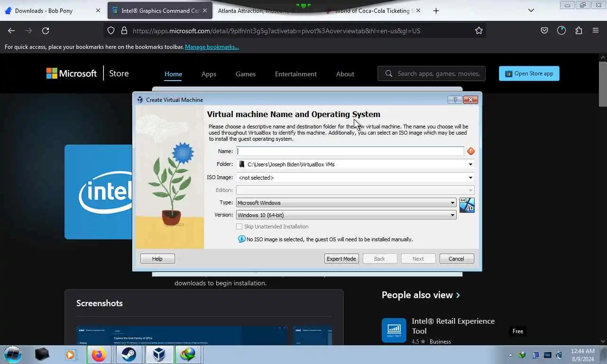Screen dimensions: 607x364
Task: Click the Microsoft logo in Store header
Action: point(72,73)
